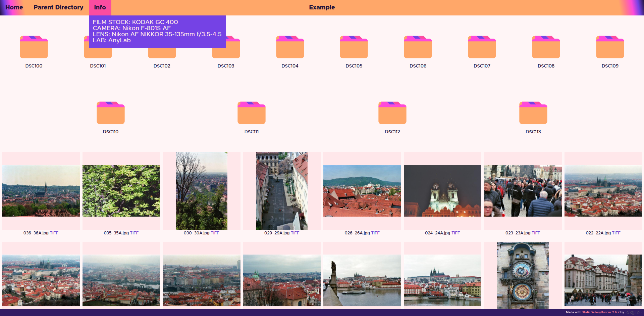The image size is (644, 316).
Task: Select the DSC112 folder icon
Action: (x=392, y=113)
